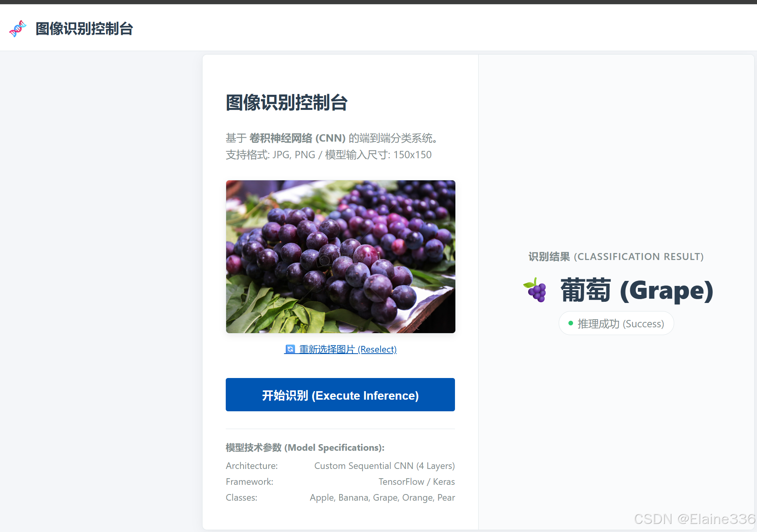Click the top header title 图像识别控制台
Image resolution: width=757 pixels, height=532 pixels.
tap(84, 29)
